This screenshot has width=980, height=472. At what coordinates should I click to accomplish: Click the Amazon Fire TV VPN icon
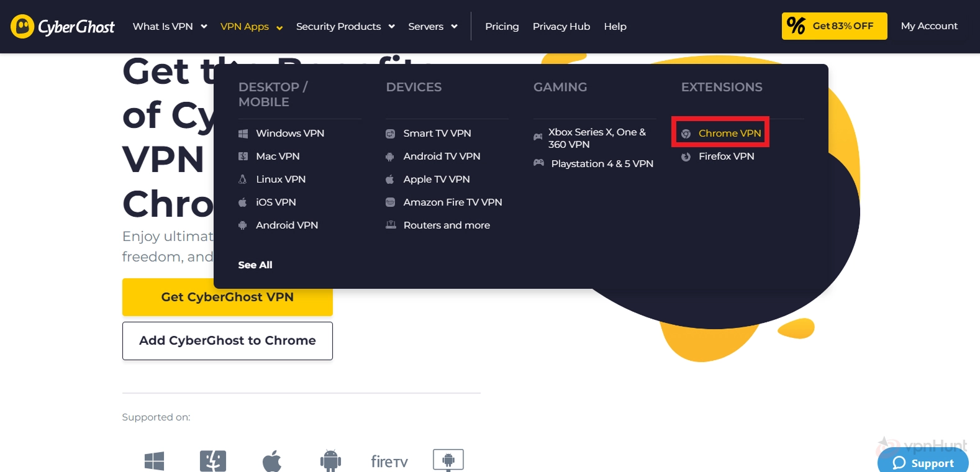coord(390,202)
